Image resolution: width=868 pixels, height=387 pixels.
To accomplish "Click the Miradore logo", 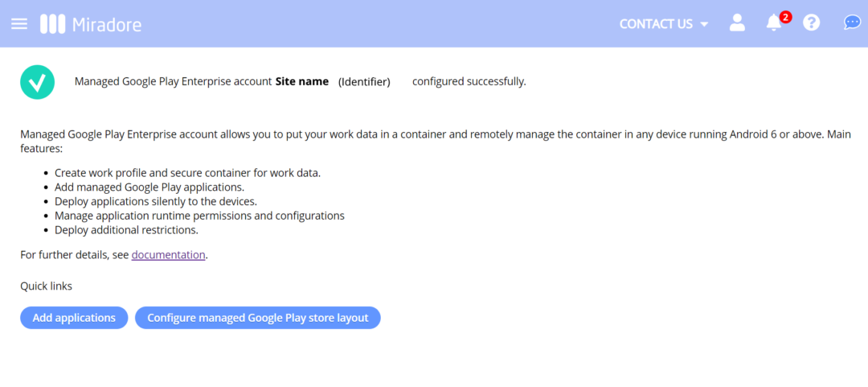I will coord(91,24).
